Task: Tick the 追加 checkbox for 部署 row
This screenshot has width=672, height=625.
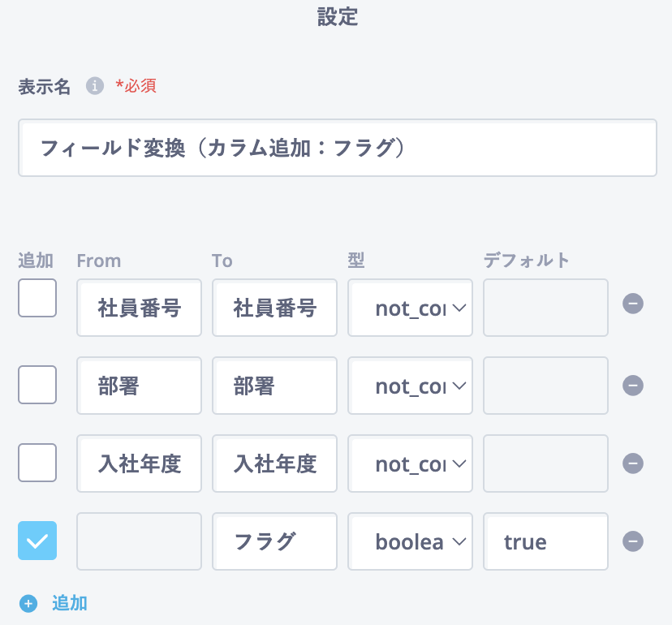Action: pyautogui.click(x=37, y=384)
